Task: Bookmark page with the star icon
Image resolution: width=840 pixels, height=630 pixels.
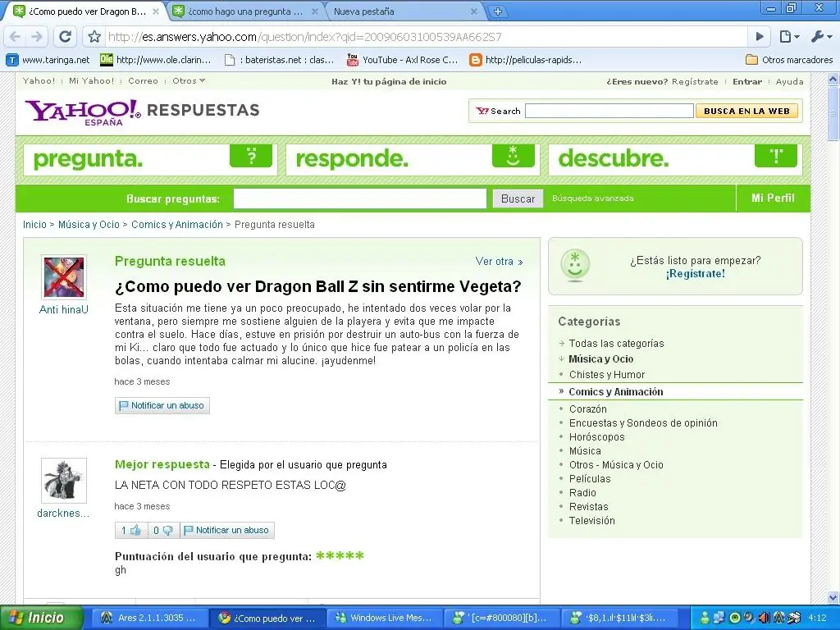Action: [94, 36]
